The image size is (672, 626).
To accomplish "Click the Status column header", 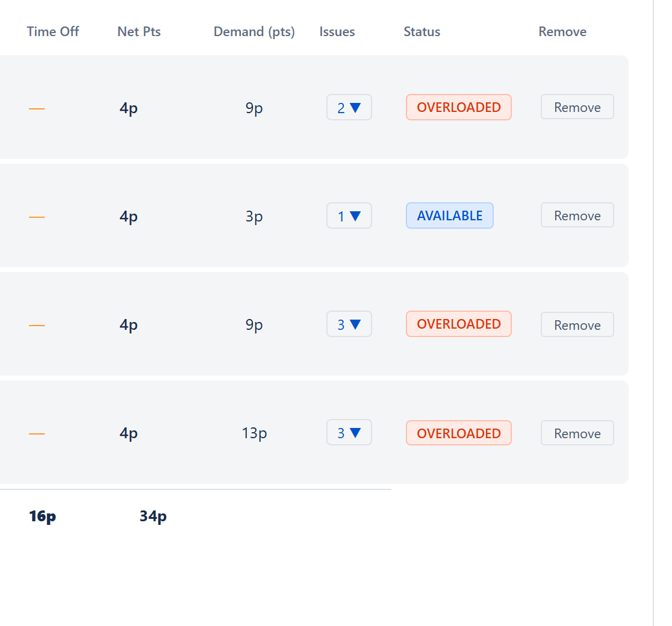I will pyautogui.click(x=422, y=32).
